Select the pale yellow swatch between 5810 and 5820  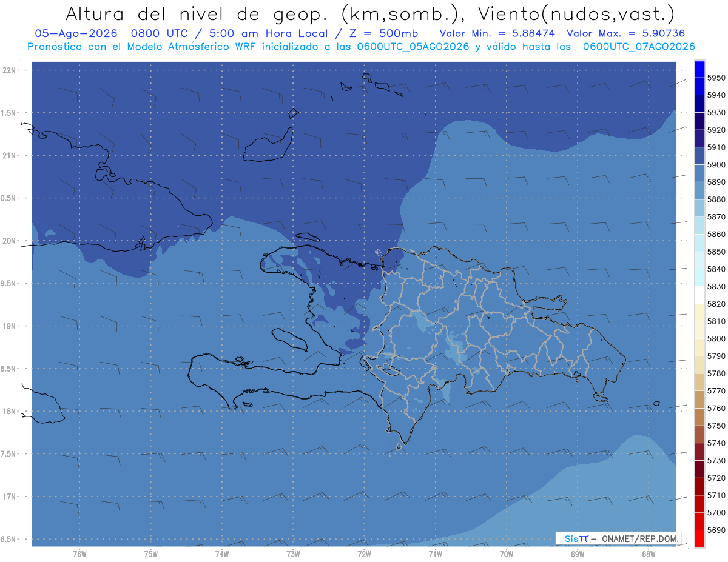[x=699, y=312]
